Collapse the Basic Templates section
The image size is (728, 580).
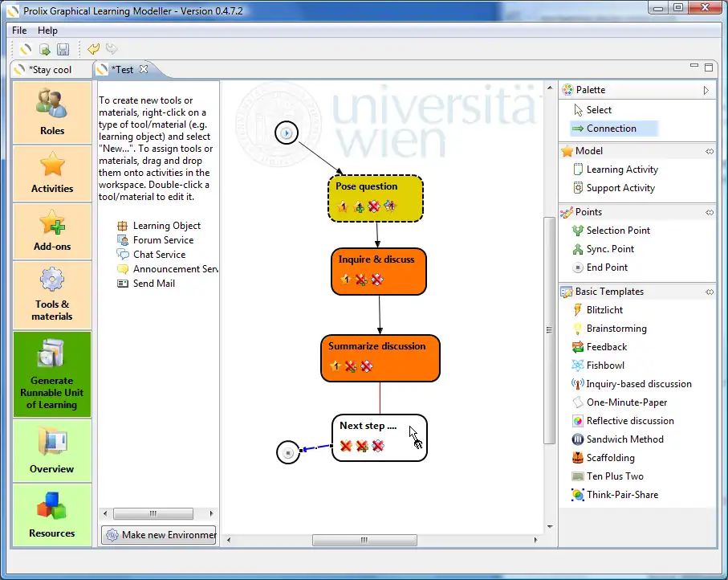(709, 292)
